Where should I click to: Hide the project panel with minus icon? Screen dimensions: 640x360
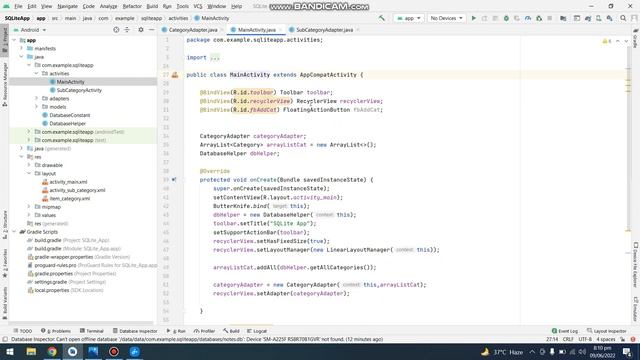[151, 30]
